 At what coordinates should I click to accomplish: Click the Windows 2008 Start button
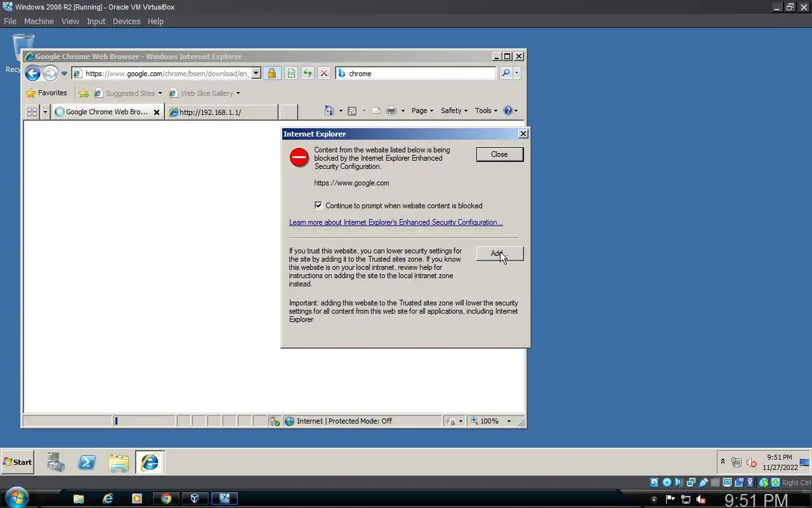[x=18, y=462]
